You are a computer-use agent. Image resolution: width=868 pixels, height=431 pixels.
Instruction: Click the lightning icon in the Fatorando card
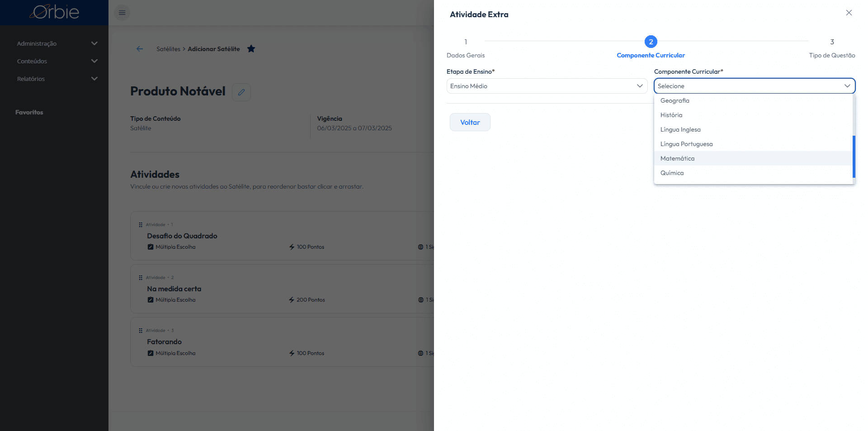point(292,353)
